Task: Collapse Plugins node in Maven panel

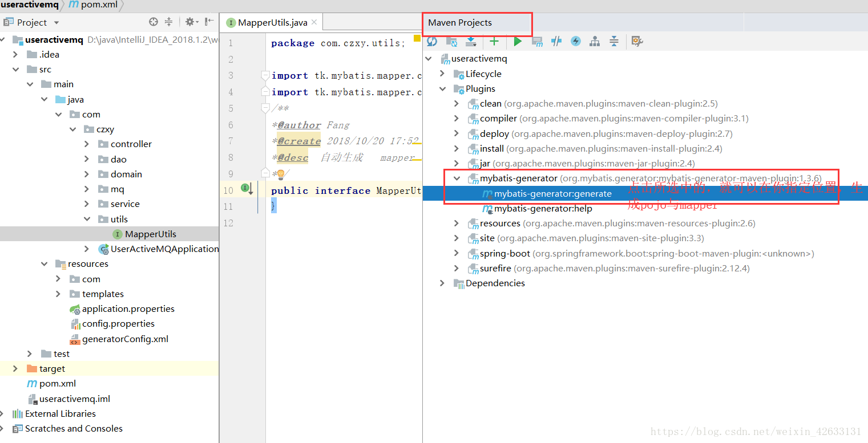Action: point(442,88)
